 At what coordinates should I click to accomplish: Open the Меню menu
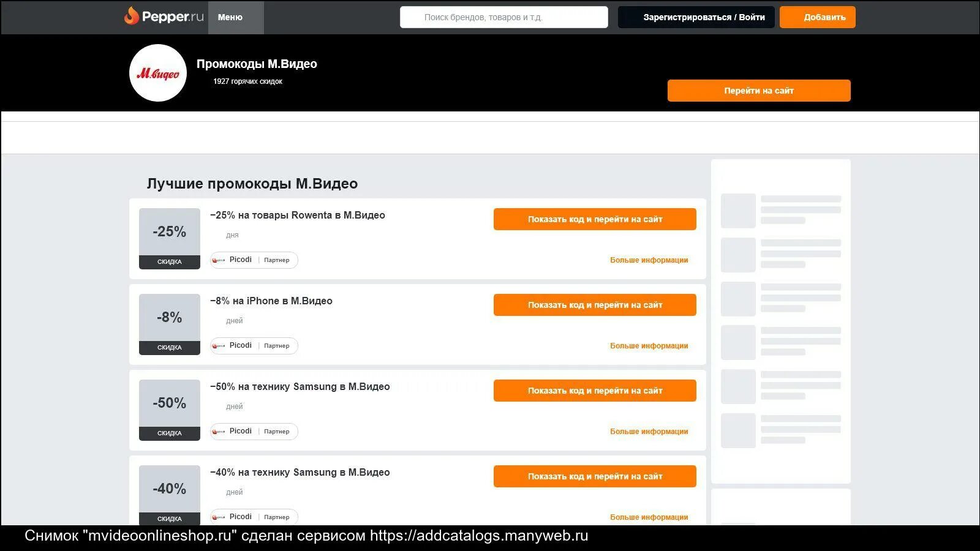(x=236, y=17)
